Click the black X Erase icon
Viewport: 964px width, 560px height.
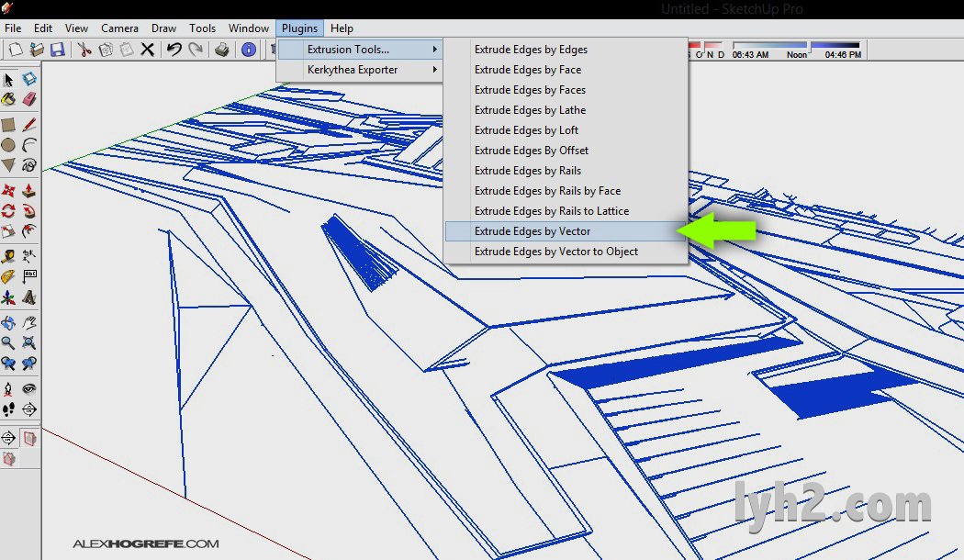[x=147, y=50]
